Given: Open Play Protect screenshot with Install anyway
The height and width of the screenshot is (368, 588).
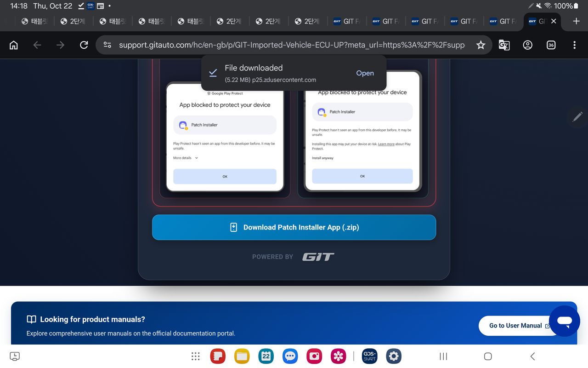Looking at the screenshot, I should tap(362, 131).
